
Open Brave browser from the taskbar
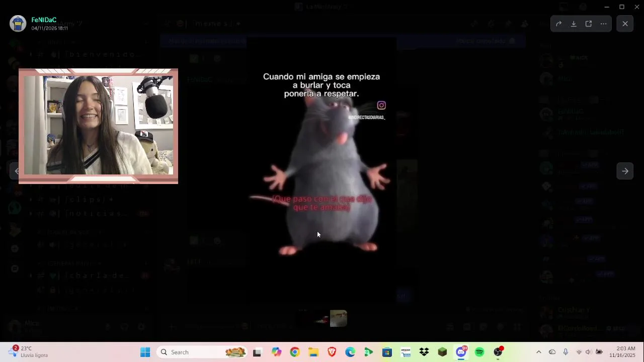click(x=332, y=352)
